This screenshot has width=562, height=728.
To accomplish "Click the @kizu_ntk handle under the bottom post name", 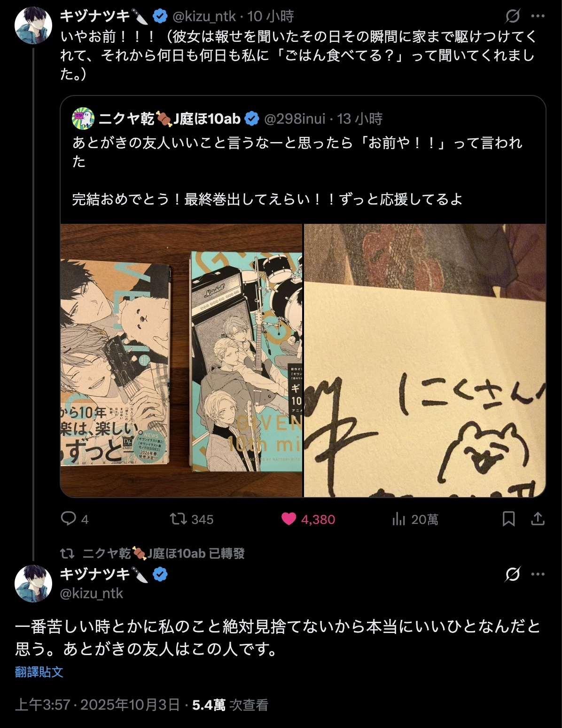I will pos(92,593).
